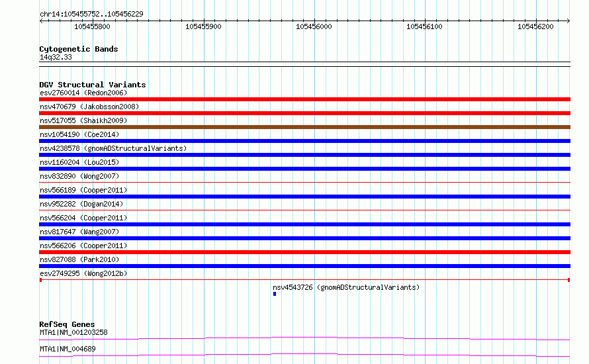Select the red bar for nsv566206

pos(304,252)
